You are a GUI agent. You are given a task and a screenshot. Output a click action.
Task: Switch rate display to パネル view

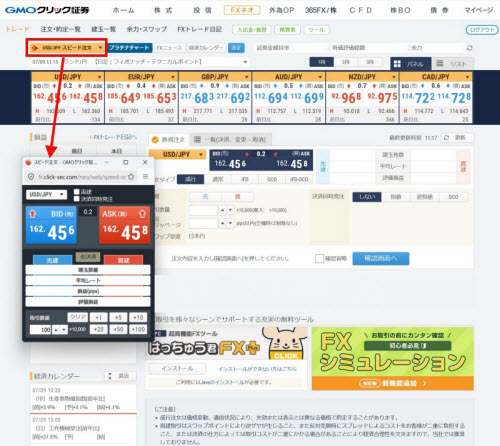(x=411, y=64)
